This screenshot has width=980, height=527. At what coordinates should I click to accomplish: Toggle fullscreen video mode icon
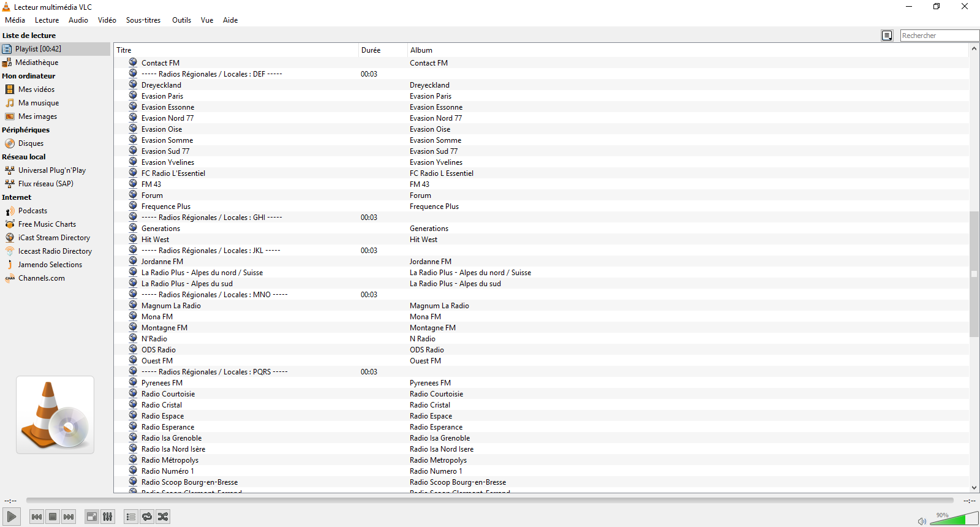[x=91, y=517]
